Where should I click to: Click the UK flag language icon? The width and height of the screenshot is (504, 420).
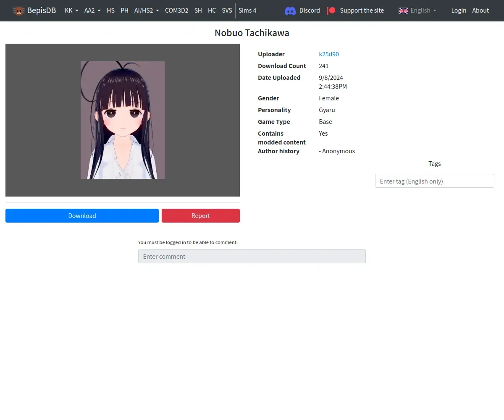(x=403, y=10)
